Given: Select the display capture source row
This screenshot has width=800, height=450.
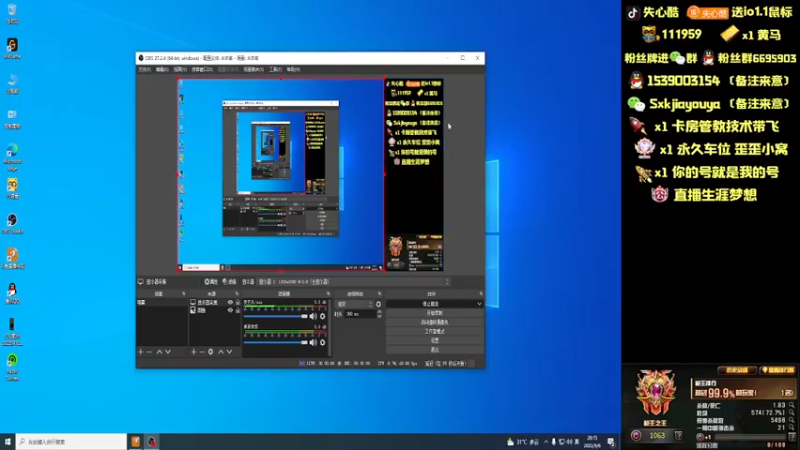Looking at the screenshot, I should [x=215, y=302].
